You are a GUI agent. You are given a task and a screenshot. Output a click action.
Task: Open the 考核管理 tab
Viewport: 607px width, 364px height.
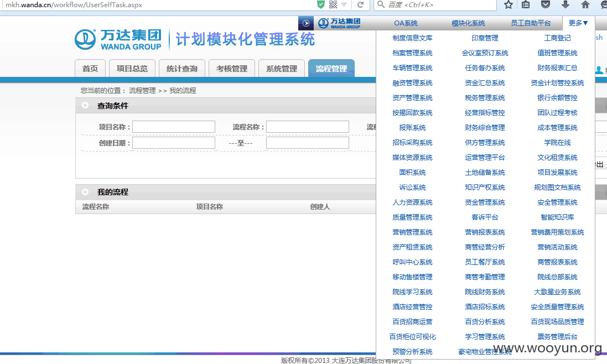pos(231,69)
